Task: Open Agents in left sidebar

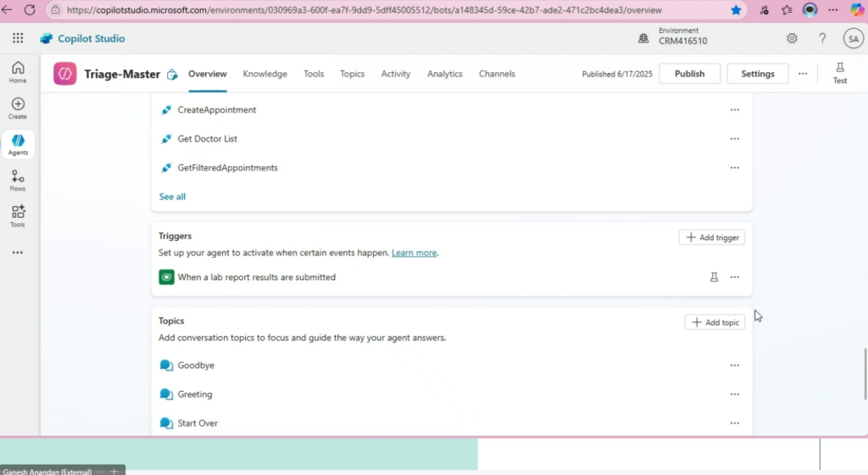Action: [18, 144]
